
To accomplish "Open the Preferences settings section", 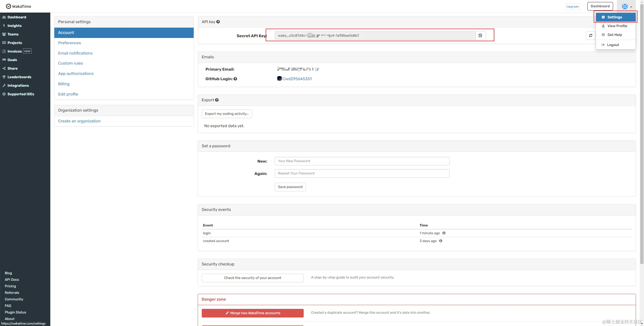I will click(69, 43).
